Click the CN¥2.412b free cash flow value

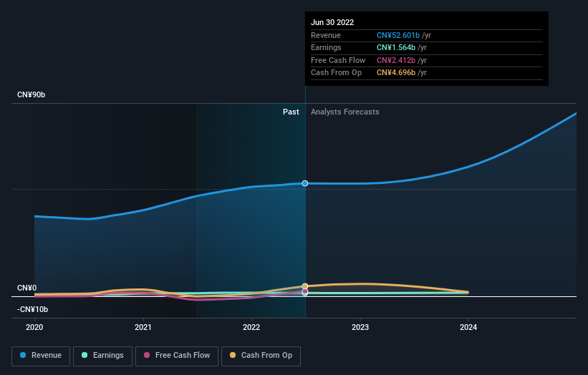click(x=396, y=60)
